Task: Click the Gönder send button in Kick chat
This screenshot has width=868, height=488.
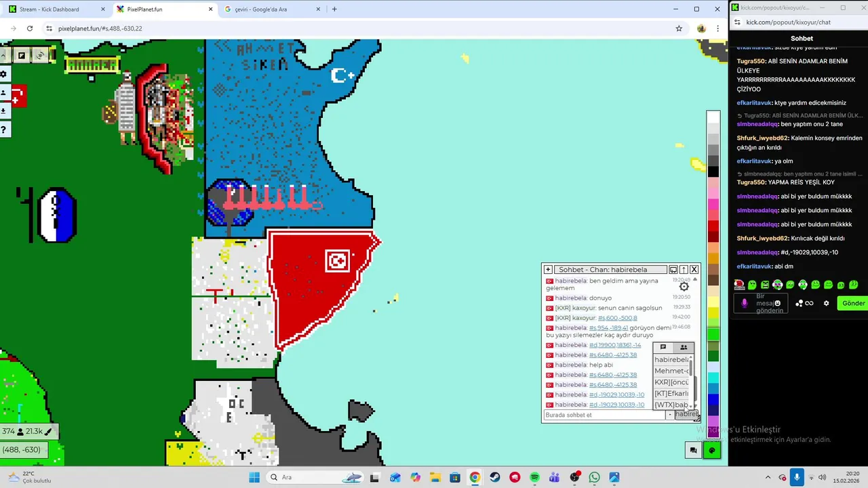Action: coord(852,303)
